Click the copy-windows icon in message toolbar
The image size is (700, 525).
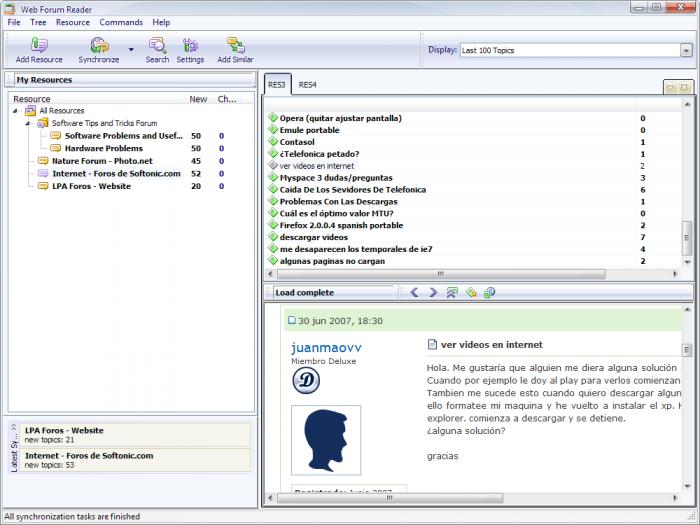(x=489, y=292)
